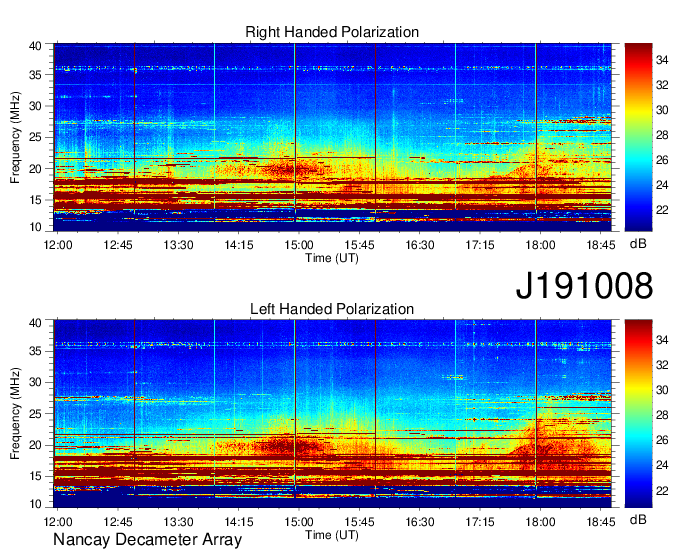
Task: Click the dB unit label beside upper plot
Action: [638, 244]
